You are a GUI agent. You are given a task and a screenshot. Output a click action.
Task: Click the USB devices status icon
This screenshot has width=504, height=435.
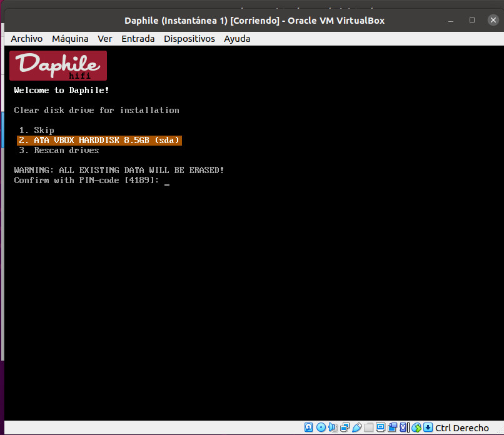click(x=357, y=427)
